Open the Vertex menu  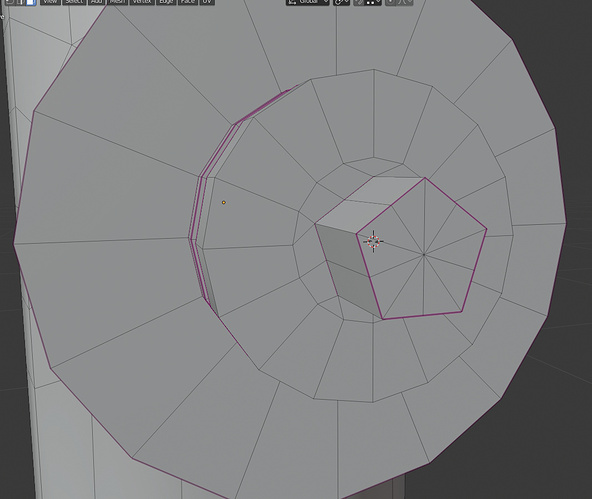[x=142, y=2]
